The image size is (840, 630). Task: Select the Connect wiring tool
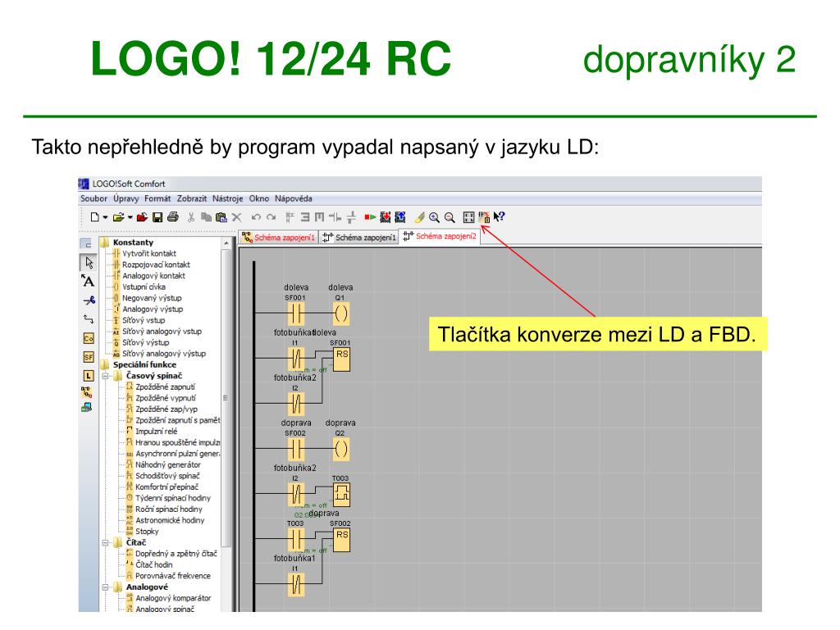(x=89, y=319)
